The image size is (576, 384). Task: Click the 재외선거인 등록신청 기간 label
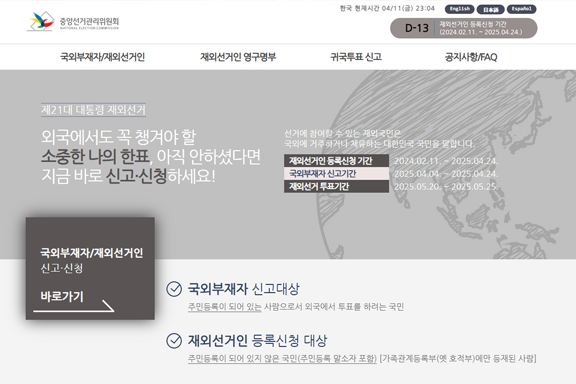pos(336,161)
